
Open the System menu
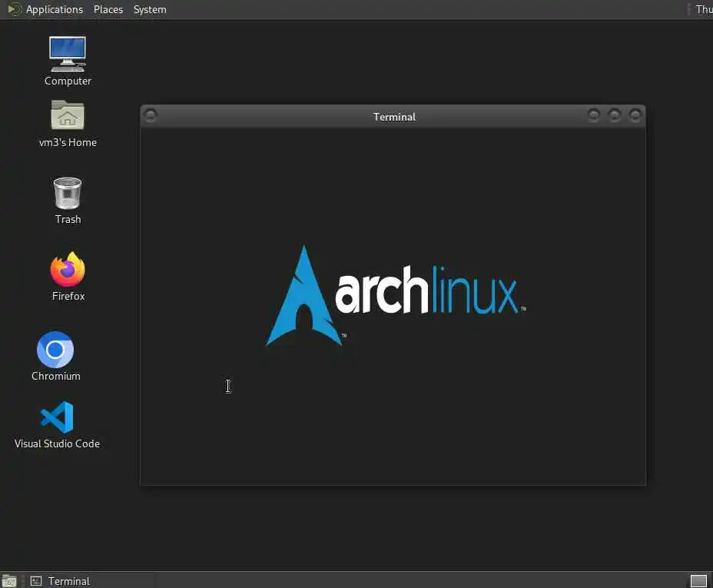click(150, 9)
